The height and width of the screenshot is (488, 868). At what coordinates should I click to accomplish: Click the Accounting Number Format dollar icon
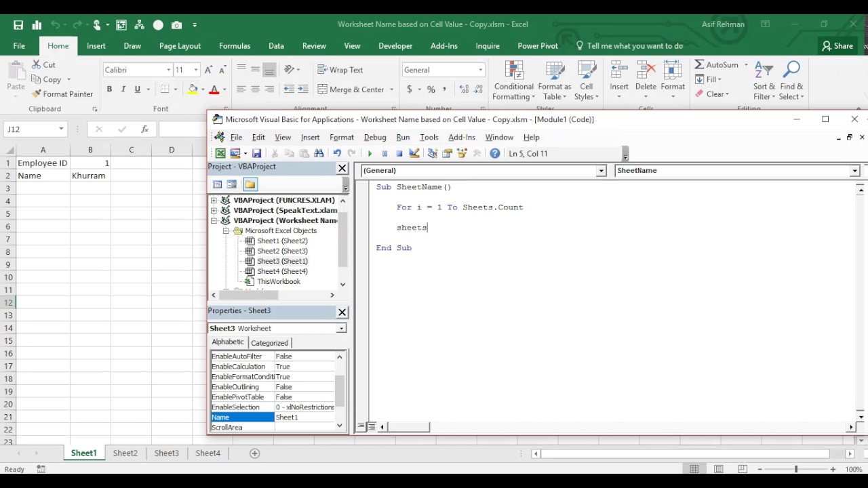tap(409, 89)
